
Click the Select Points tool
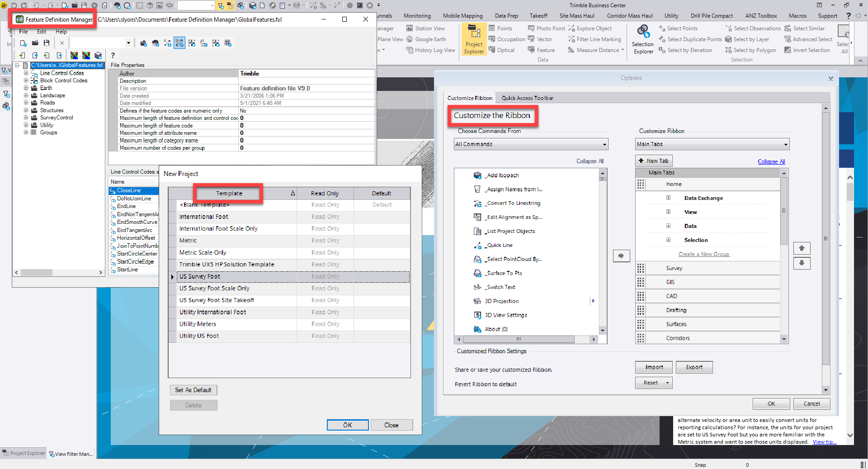(x=678, y=28)
